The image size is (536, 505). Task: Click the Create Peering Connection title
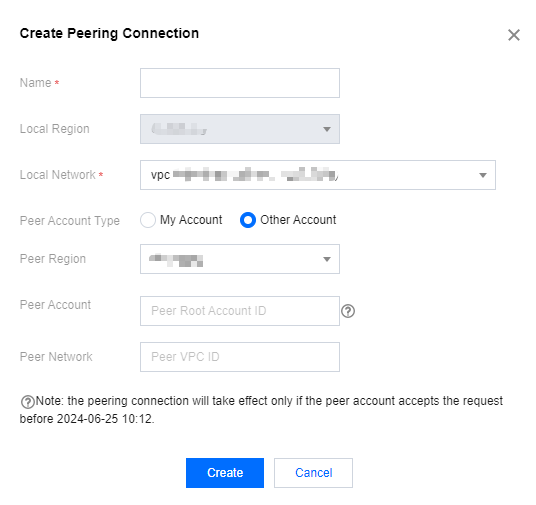[x=109, y=34]
